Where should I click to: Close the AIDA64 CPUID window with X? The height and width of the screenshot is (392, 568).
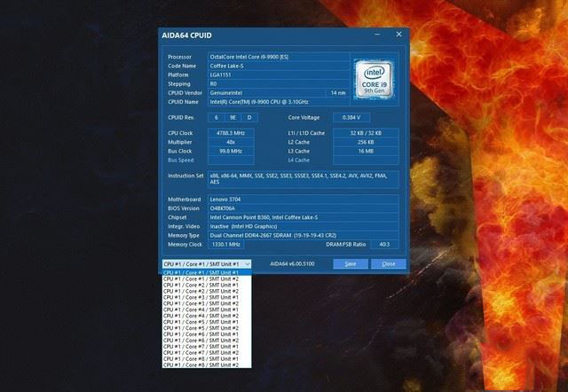[x=398, y=35]
